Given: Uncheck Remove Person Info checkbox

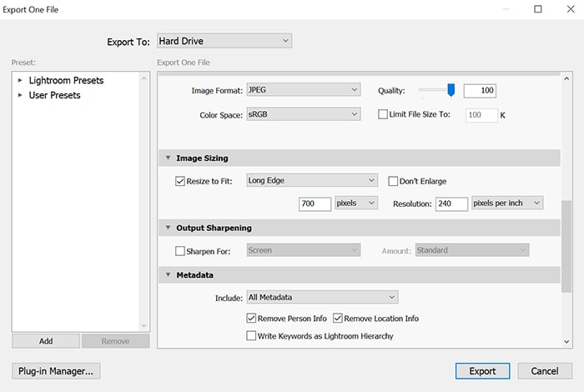Looking at the screenshot, I should 251,319.
